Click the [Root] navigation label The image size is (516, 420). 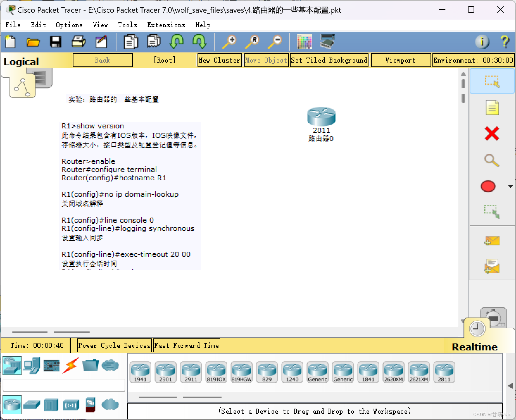tap(165, 60)
